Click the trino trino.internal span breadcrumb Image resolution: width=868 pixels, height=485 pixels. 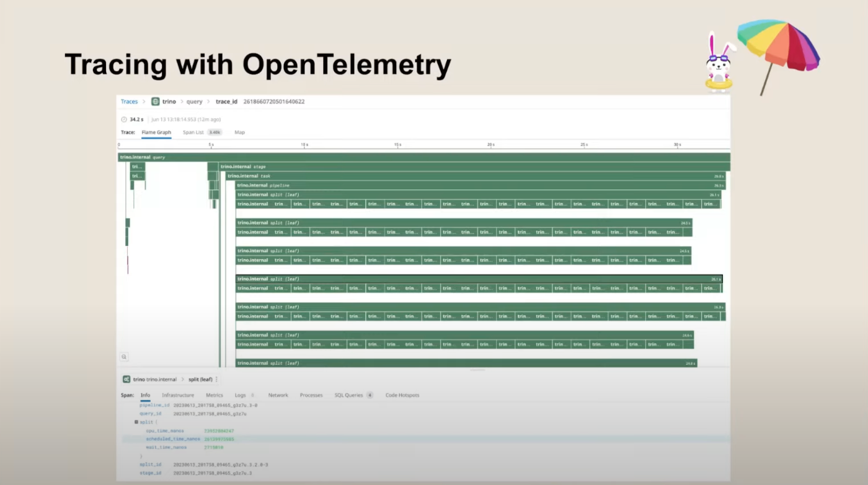click(154, 379)
